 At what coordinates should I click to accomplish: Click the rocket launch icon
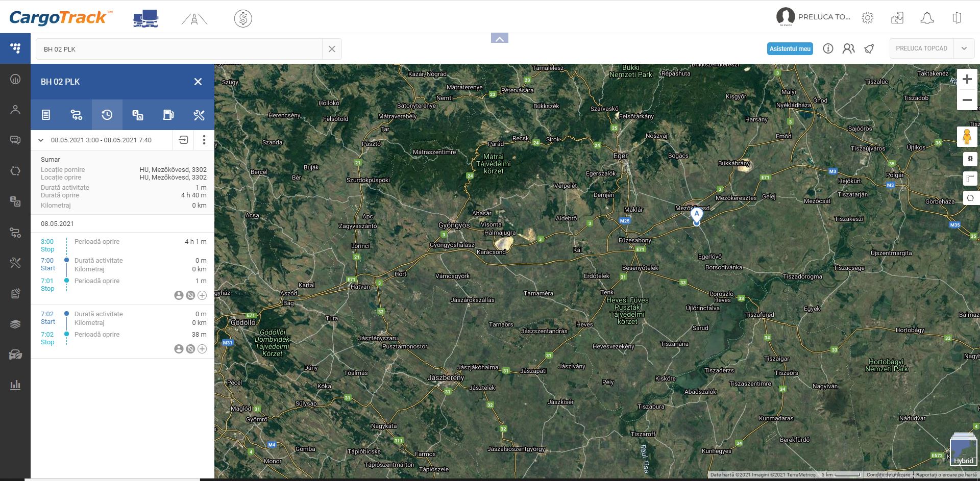pos(869,48)
